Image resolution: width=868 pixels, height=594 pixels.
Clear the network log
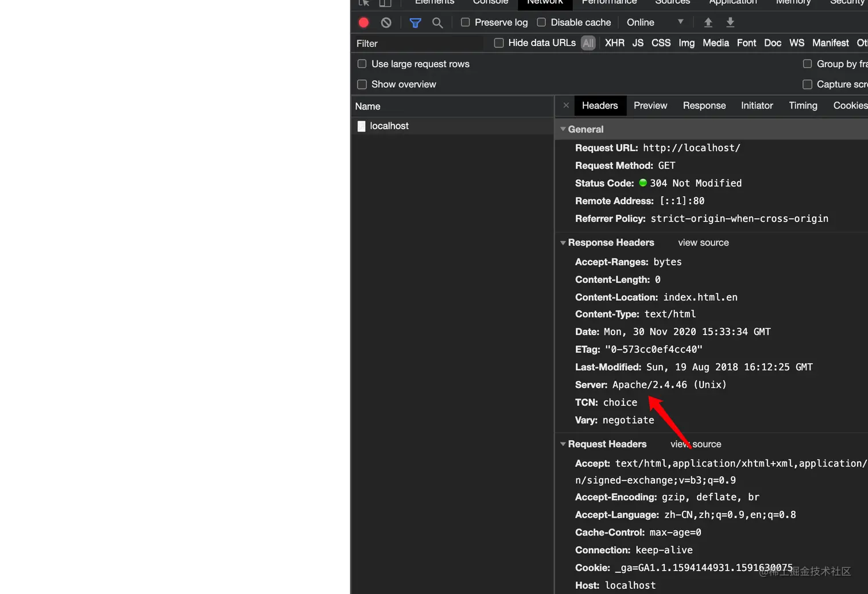coord(386,22)
